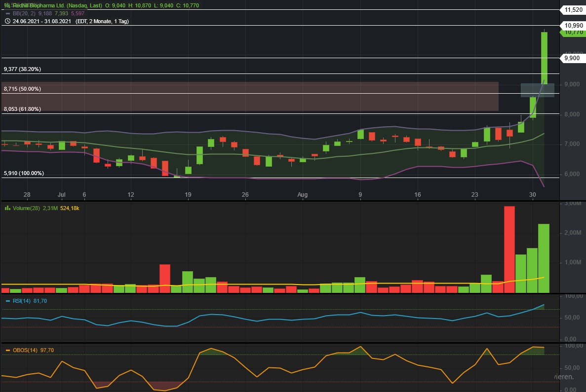Click the 8,715 (50.00%) Fibonacci level label

[23, 89]
